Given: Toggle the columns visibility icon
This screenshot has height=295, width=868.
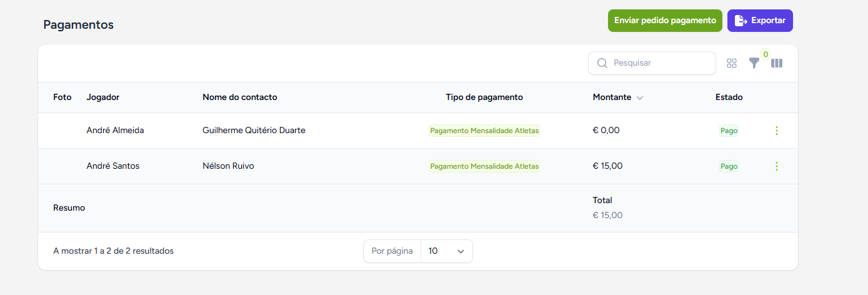Looking at the screenshot, I should click(x=777, y=63).
